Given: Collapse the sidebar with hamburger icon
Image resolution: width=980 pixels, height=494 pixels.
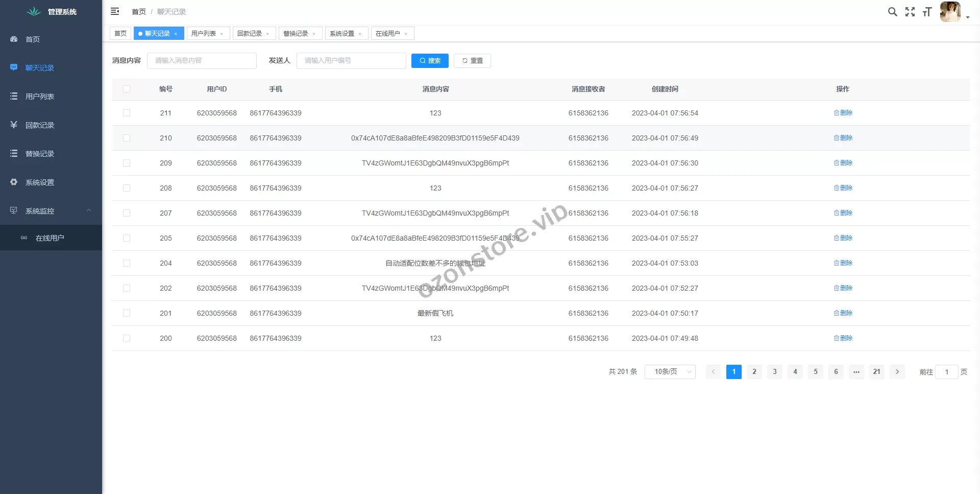Looking at the screenshot, I should pos(115,11).
